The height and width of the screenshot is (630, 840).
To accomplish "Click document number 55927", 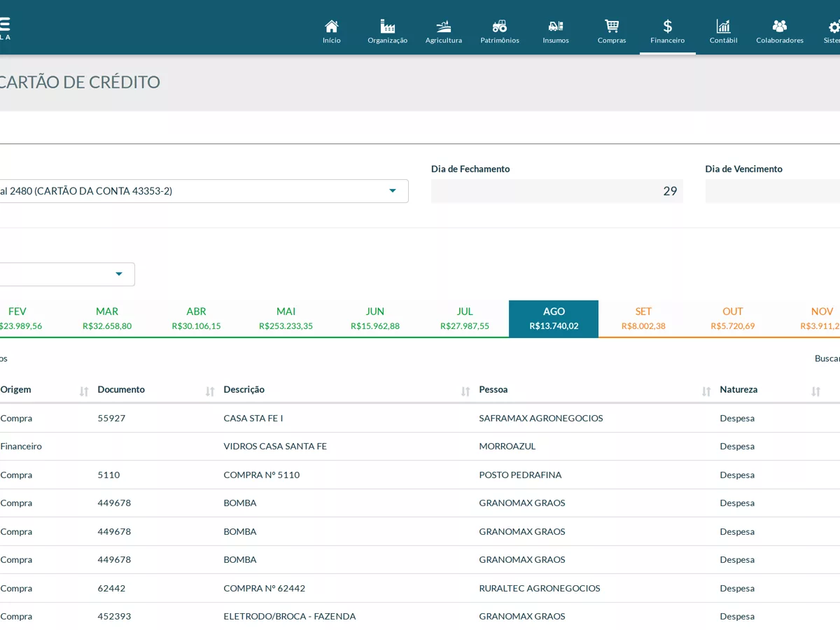I will coord(112,418).
